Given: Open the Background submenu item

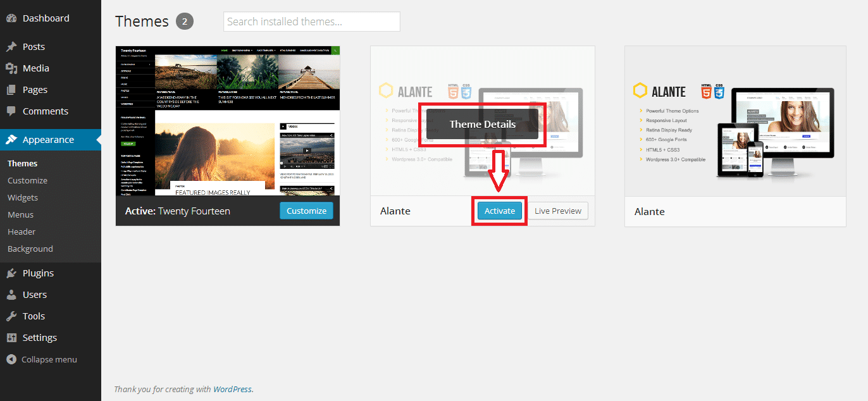Looking at the screenshot, I should 30,249.
